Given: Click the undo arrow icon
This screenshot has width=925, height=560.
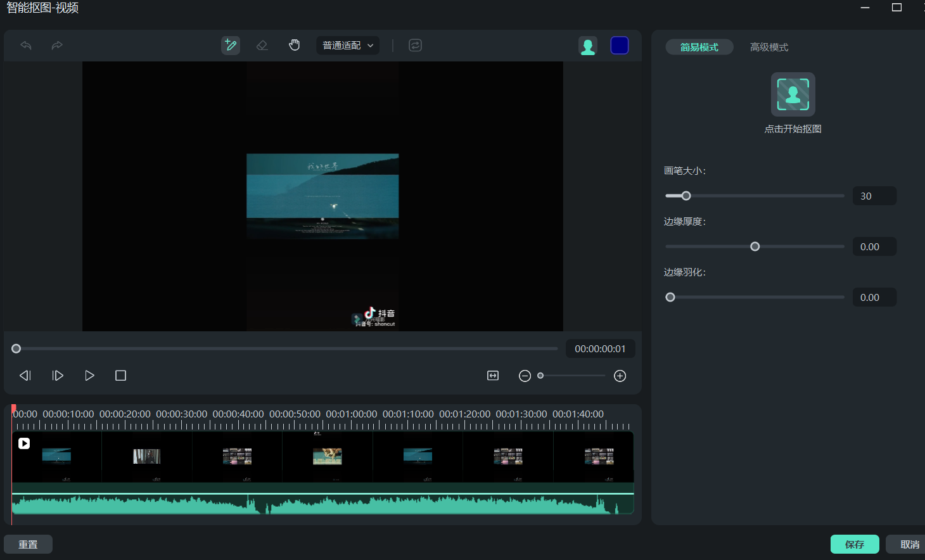Looking at the screenshot, I should coord(26,45).
